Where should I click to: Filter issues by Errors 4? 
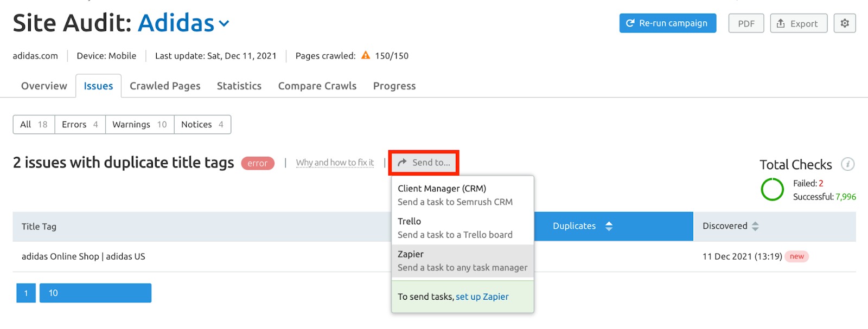(80, 124)
